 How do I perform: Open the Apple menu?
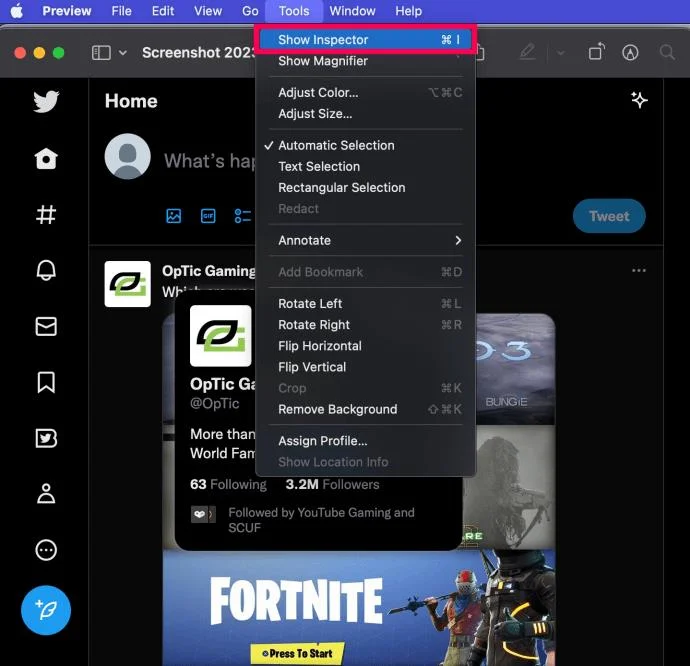pos(17,11)
